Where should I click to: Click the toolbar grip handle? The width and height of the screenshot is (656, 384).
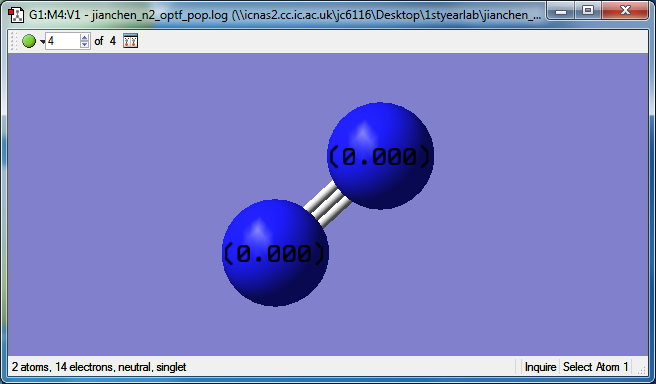(13, 41)
